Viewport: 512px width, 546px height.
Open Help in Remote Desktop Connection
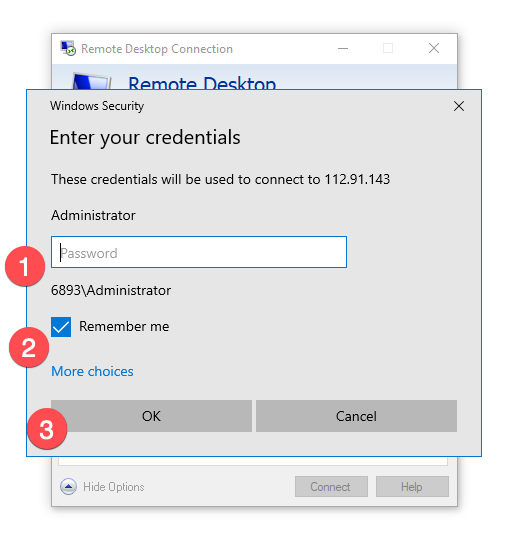pos(412,486)
